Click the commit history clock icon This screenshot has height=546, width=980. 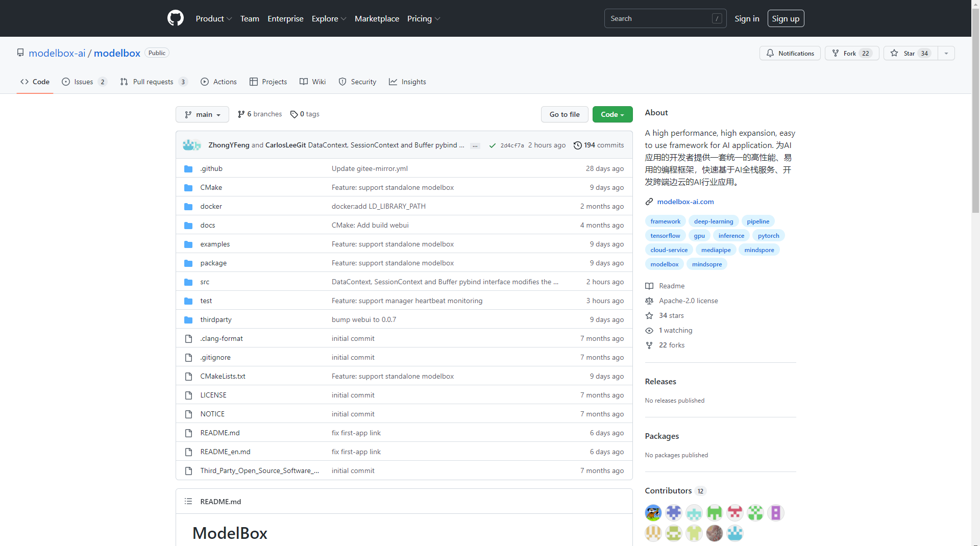[577, 145]
